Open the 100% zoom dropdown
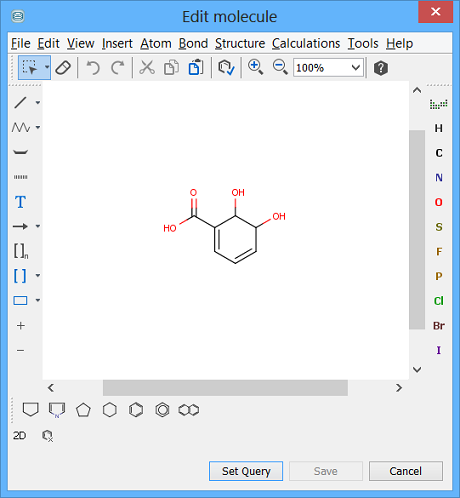The width and height of the screenshot is (460, 498). [328, 68]
